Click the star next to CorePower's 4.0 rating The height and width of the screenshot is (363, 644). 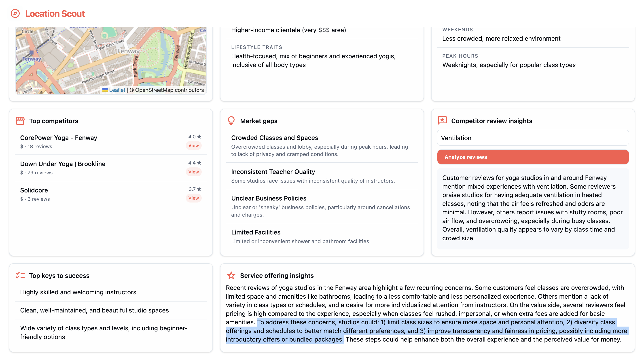[199, 137]
